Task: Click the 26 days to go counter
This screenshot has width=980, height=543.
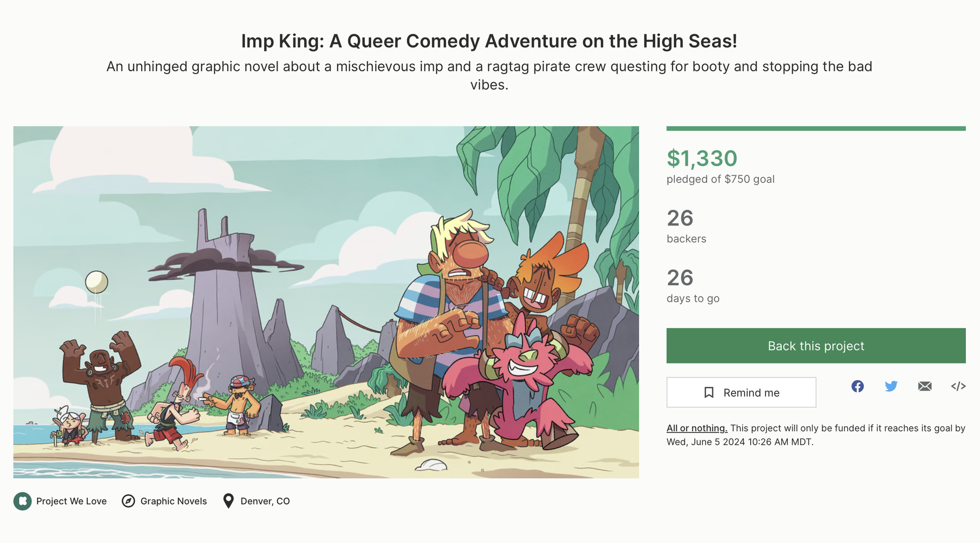Action: pyautogui.click(x=681, y=278)
